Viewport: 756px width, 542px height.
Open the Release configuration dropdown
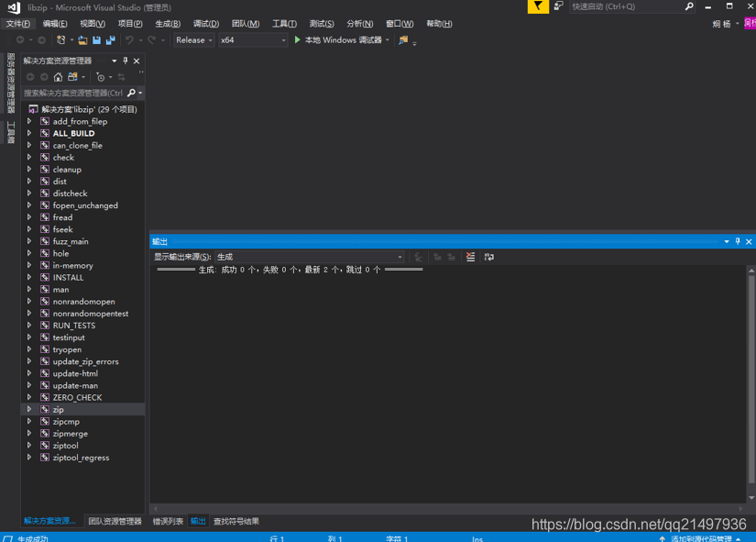pos(194,40)
